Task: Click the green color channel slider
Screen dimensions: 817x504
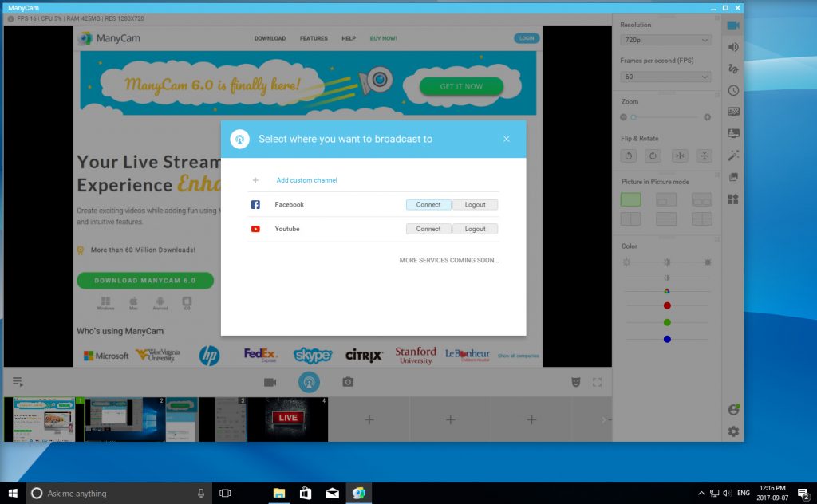Action: [667, 322]
